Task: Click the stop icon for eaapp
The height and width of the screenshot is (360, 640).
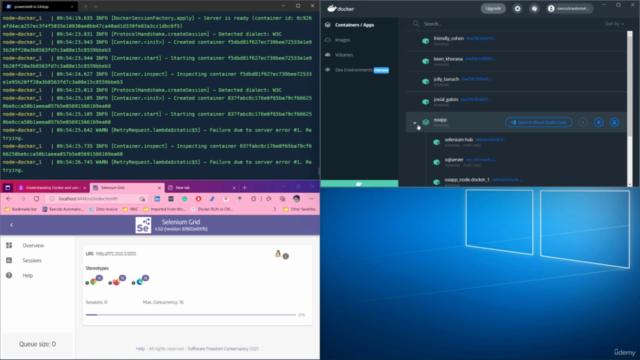Action: 599,122
